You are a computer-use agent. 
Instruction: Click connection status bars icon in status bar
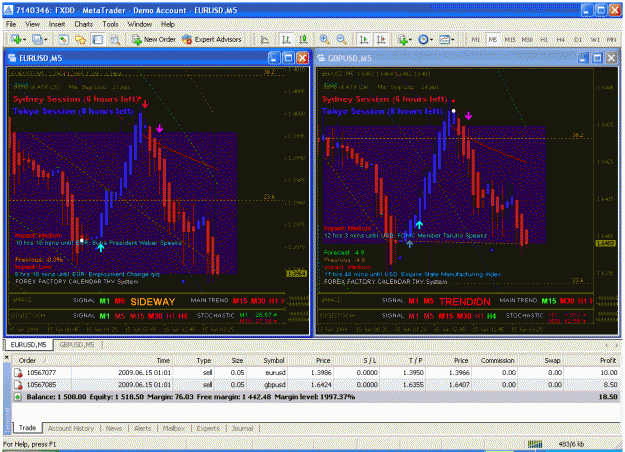click(x=535, y=444)
